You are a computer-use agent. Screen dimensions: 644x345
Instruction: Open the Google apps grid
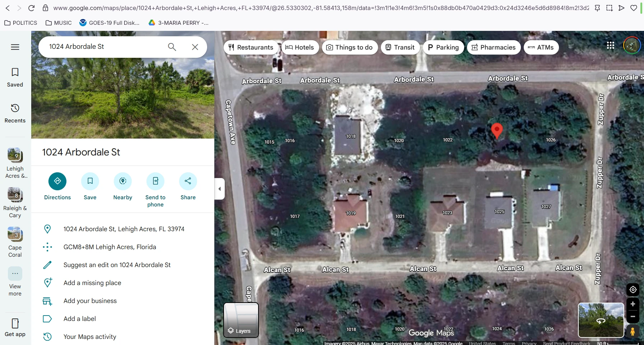[610, 45]
